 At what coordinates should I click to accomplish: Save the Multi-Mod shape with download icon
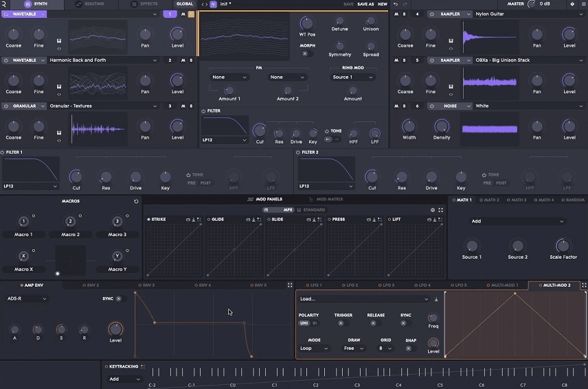[436, 299]
